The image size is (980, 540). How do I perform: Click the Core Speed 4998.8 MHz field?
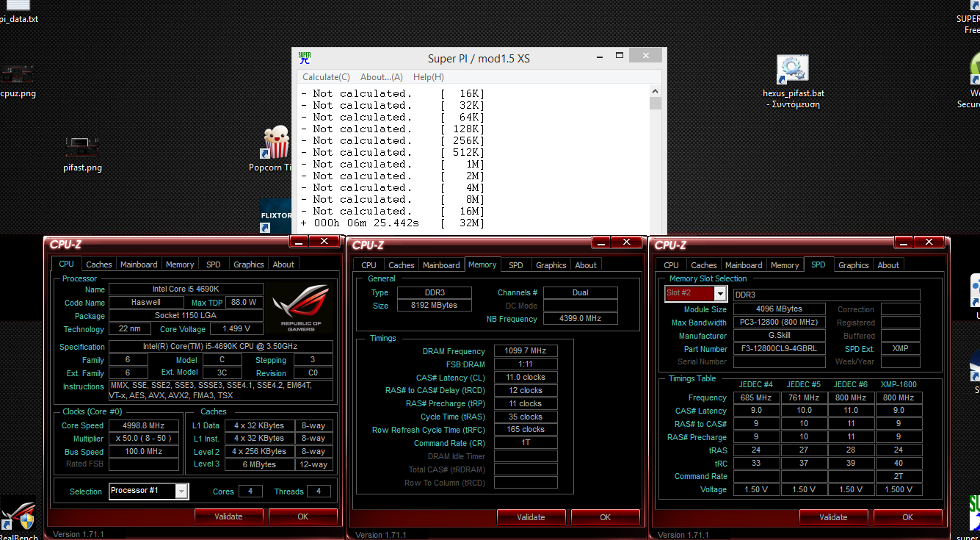coord(144,425)
